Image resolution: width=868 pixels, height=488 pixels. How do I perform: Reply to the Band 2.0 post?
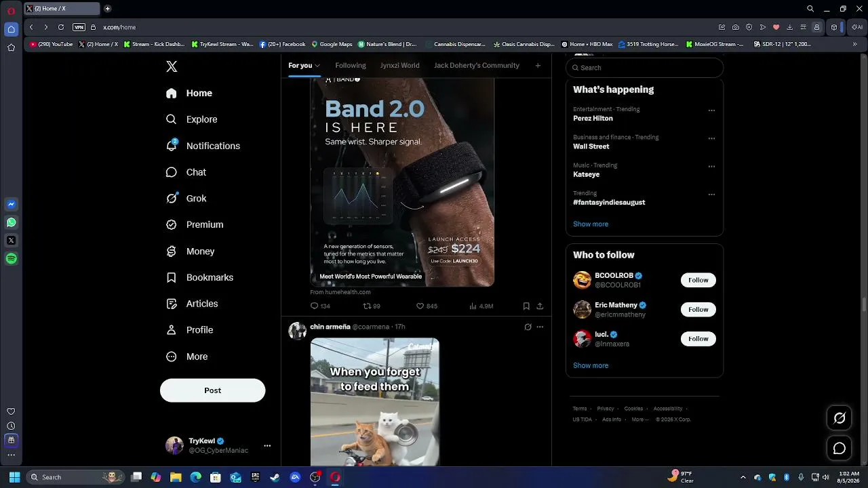coord(315,306)
